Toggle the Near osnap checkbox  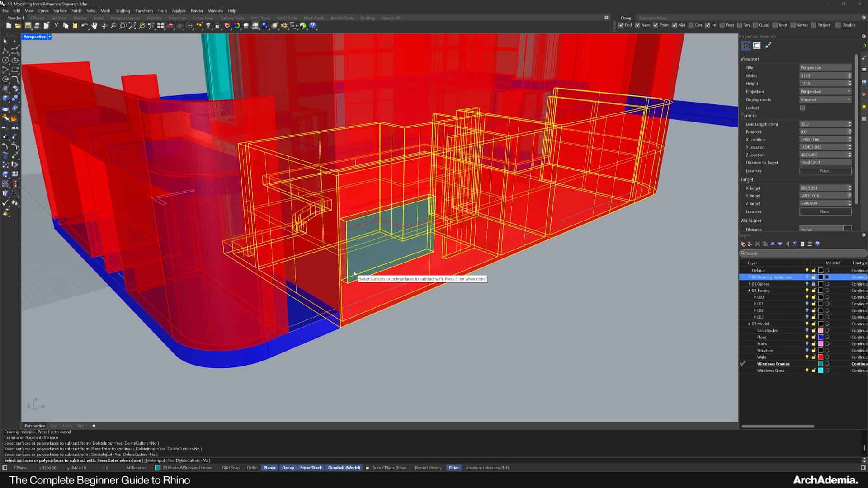pos(637,25)
